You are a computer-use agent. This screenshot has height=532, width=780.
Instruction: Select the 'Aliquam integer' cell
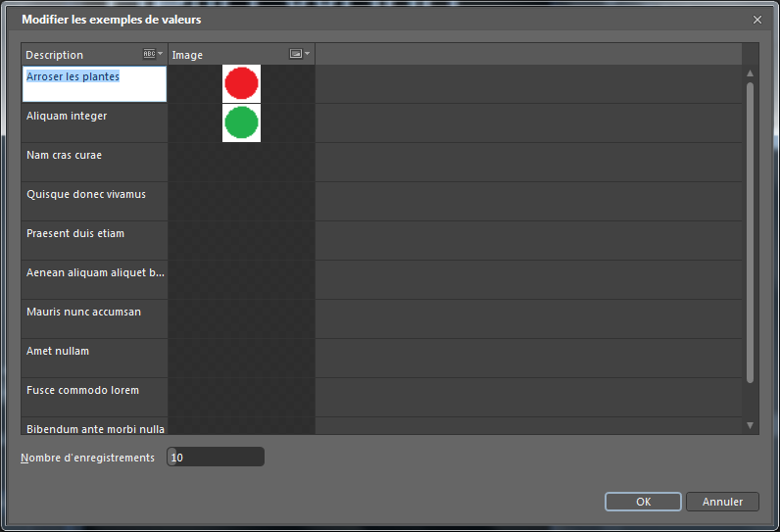coord(94,122)
